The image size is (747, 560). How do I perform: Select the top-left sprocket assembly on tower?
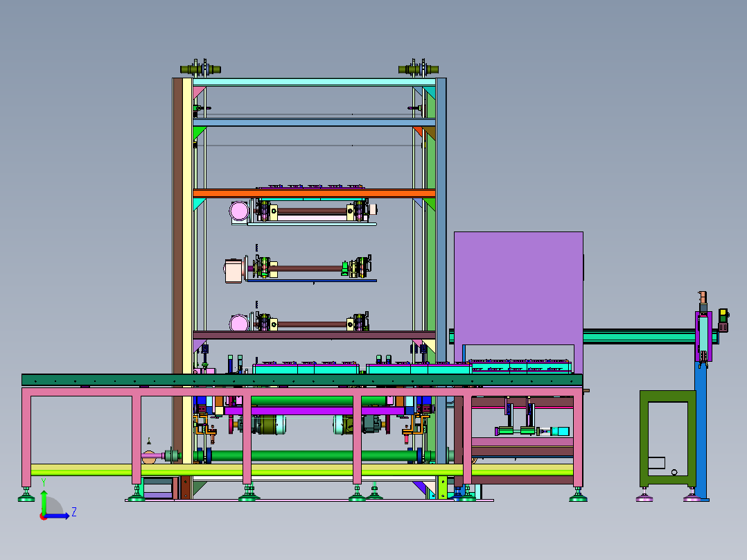(200, 69)
